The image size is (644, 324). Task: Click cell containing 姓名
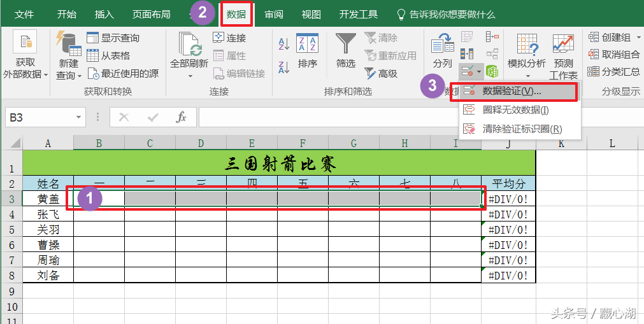point(48,183)
